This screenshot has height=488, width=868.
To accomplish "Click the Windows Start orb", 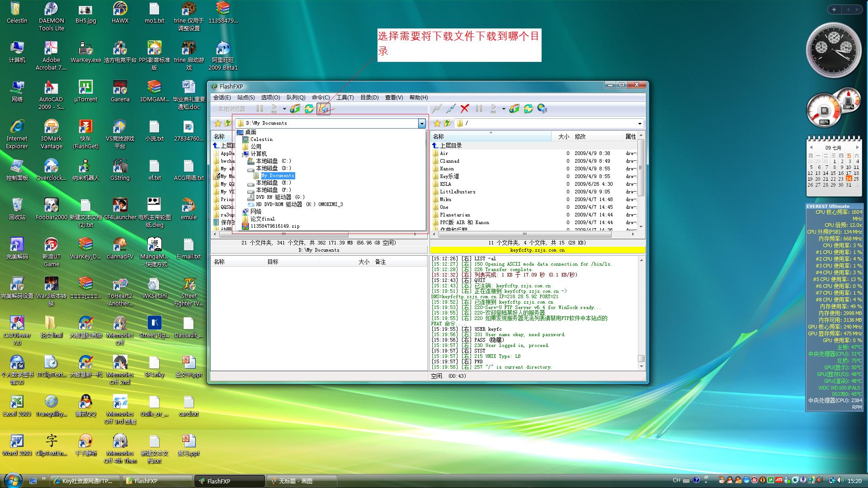I will point(12,480).
